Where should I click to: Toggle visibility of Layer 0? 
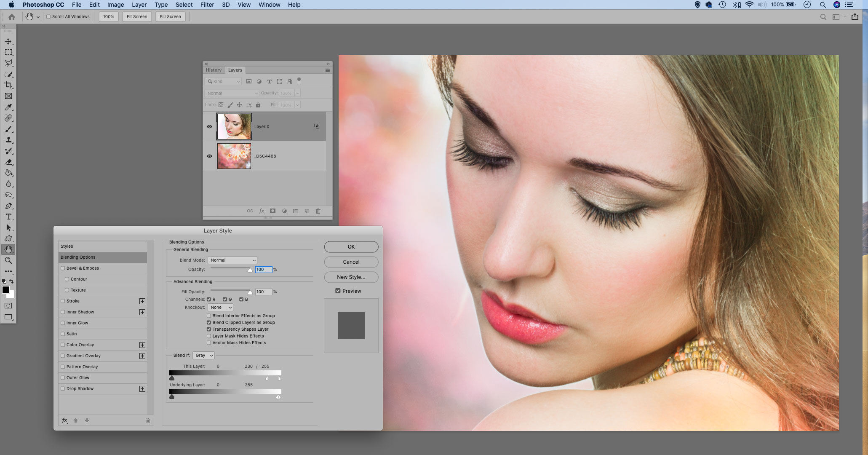point(210,126)
